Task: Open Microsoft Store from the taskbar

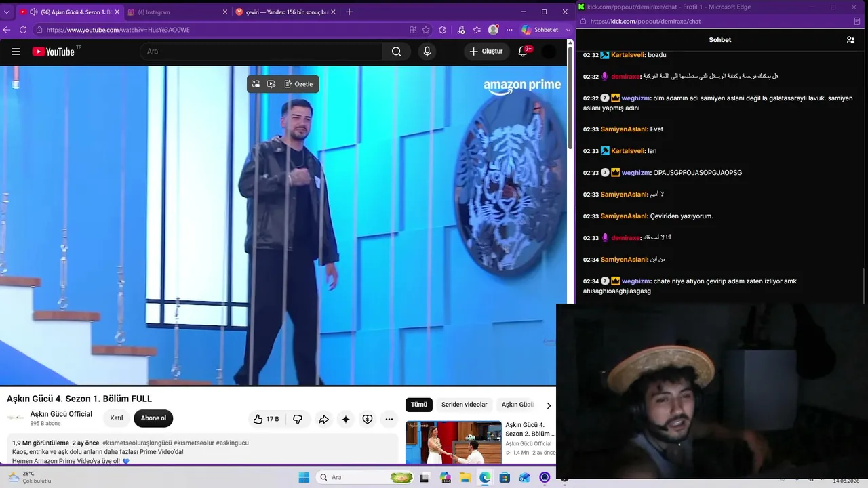Action: (x=505, y=477)
